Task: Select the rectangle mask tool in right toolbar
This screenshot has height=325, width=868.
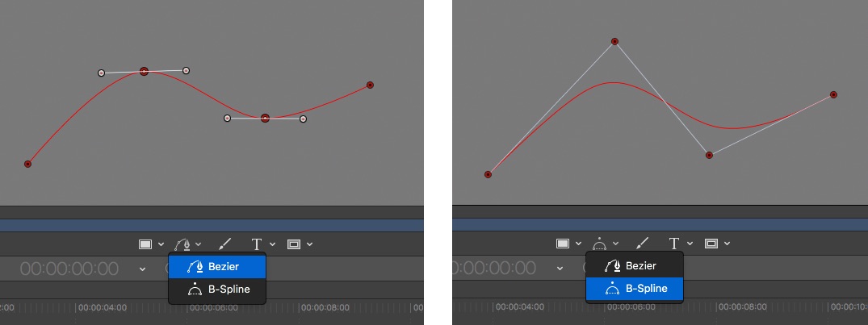Action: [x=711, y=244]
